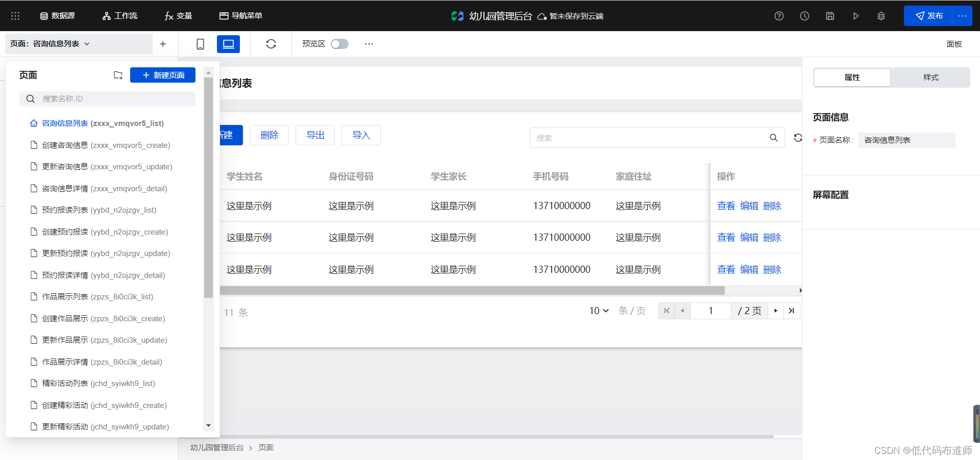Click the 导入 import button

click(x=361, y=135)
